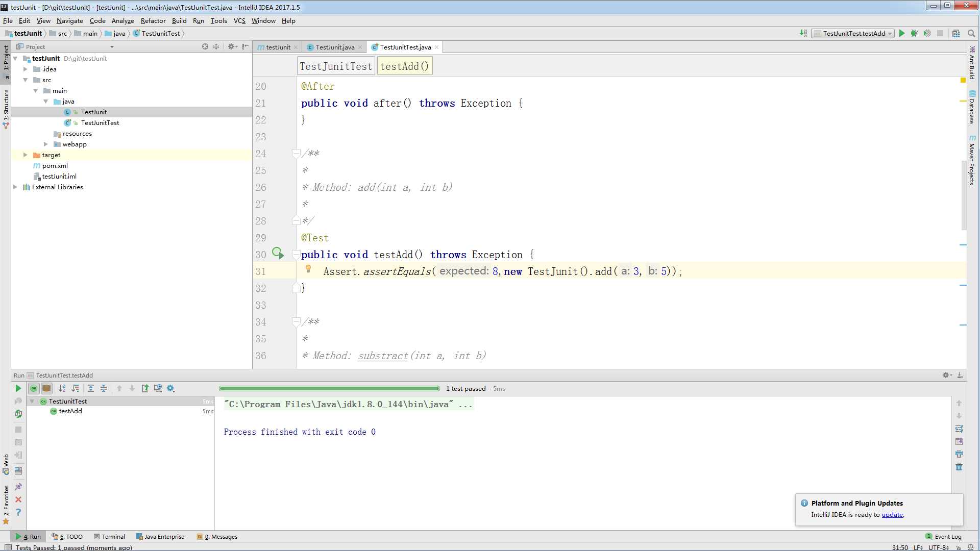The height and width of the screenshot is (551, 980).
Task: Toggle read-only lock icon in status bar
Action: 959,547
